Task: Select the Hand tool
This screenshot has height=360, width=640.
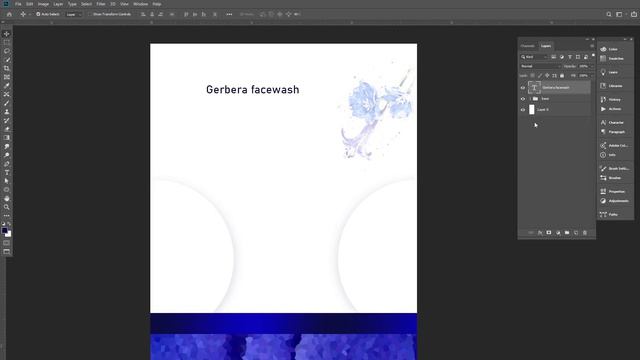Action: click(x=7, y=198)
